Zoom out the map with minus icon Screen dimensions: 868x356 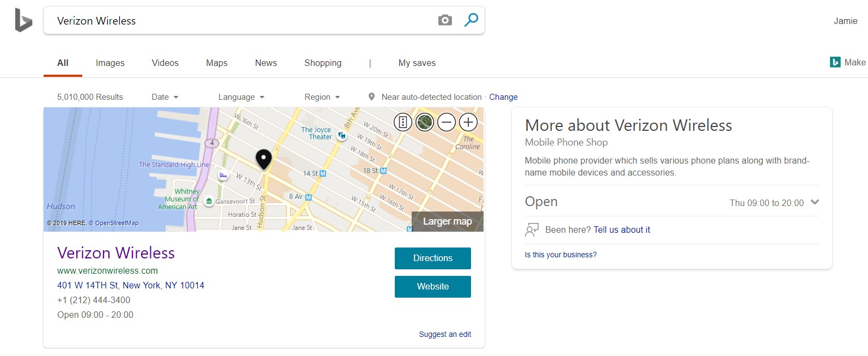tap(447, 122)
